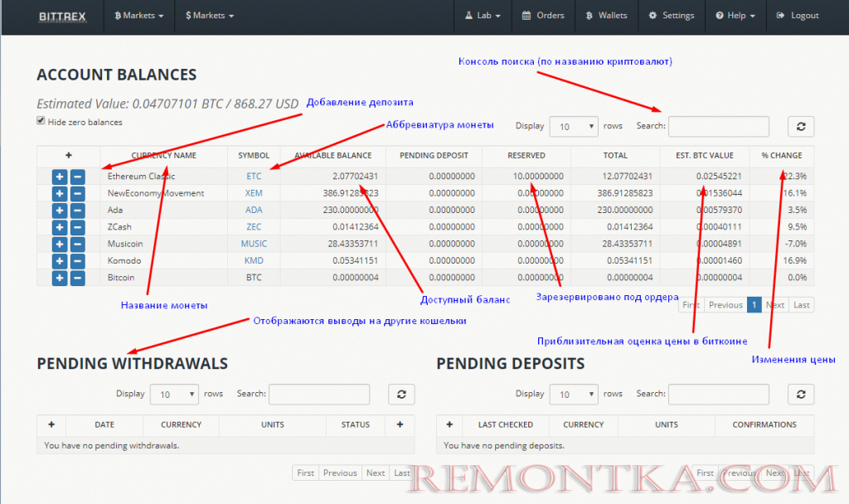Sort by Pending Deposit column
This screenshot has height=504, width=849.
[x=434, y=155]
